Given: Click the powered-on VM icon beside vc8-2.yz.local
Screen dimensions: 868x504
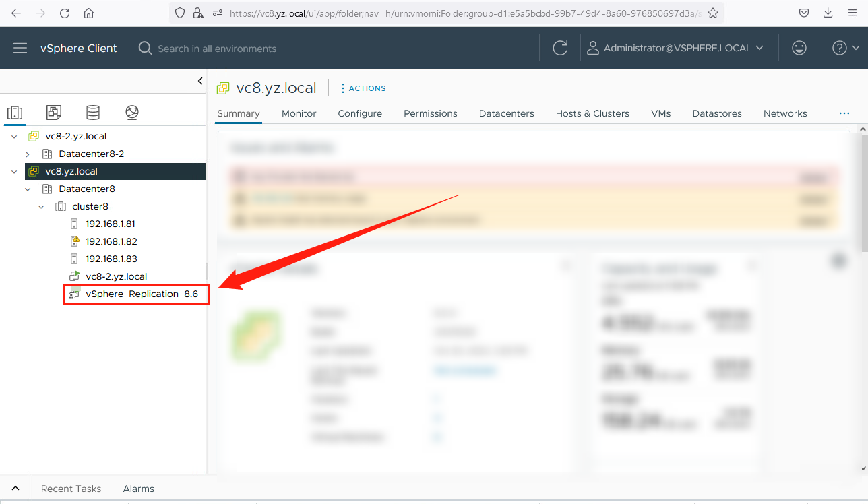Looking at the screenshot, I should (75, 276).
